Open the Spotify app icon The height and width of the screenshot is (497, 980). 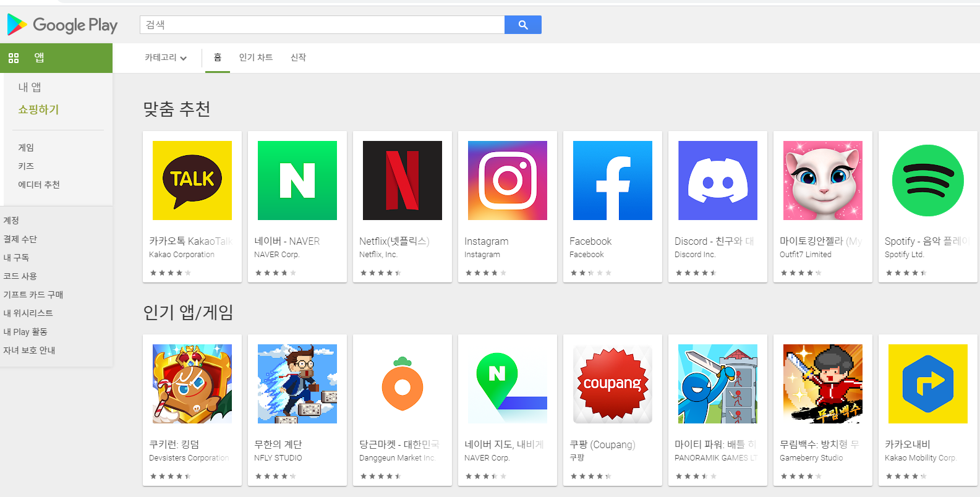click(x=928, y=181)
